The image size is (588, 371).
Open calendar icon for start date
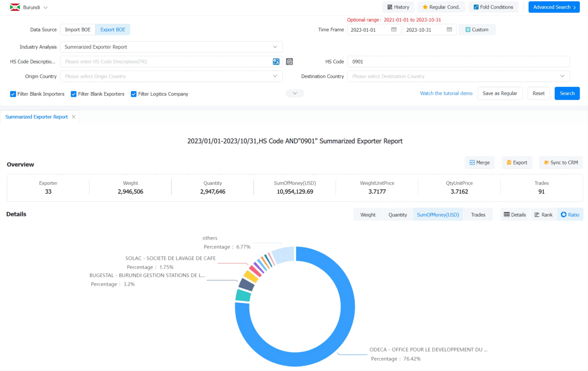click(394, 29)
